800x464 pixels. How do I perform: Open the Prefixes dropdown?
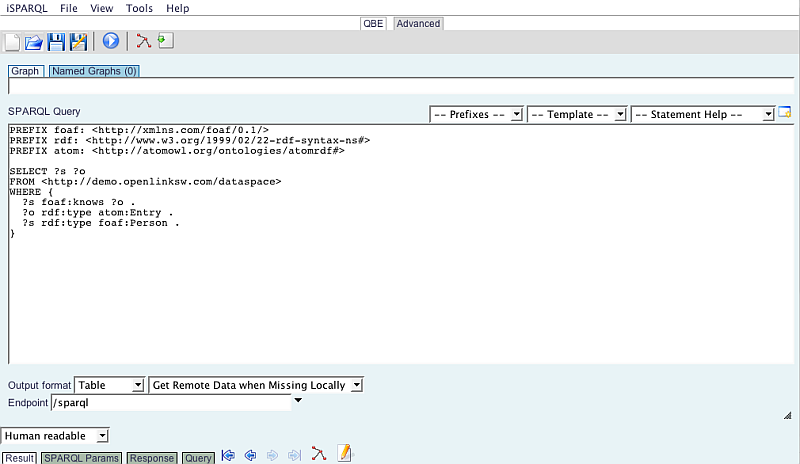(x=477, y=114)
